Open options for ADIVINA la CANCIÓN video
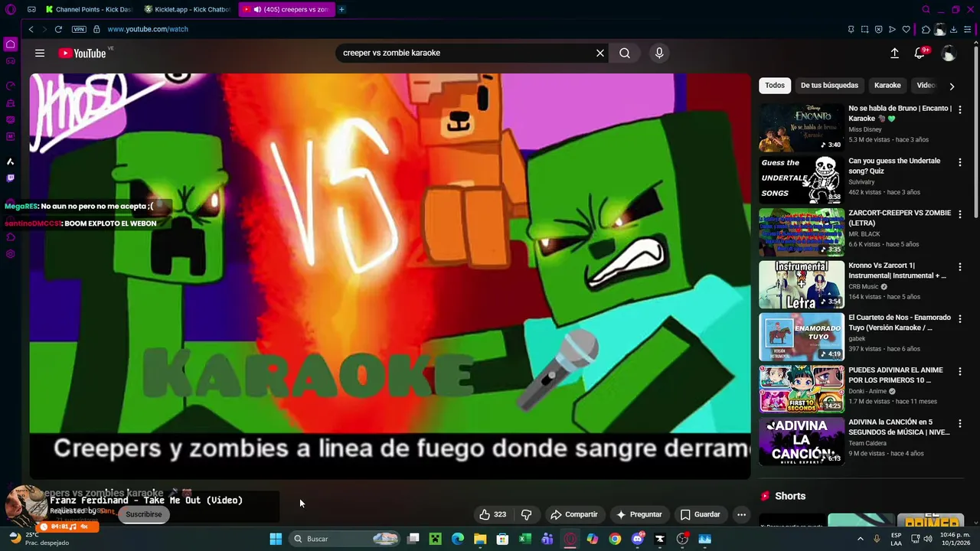Image resolution: width=980 pixels, height=551 pixels. point(959,423)
